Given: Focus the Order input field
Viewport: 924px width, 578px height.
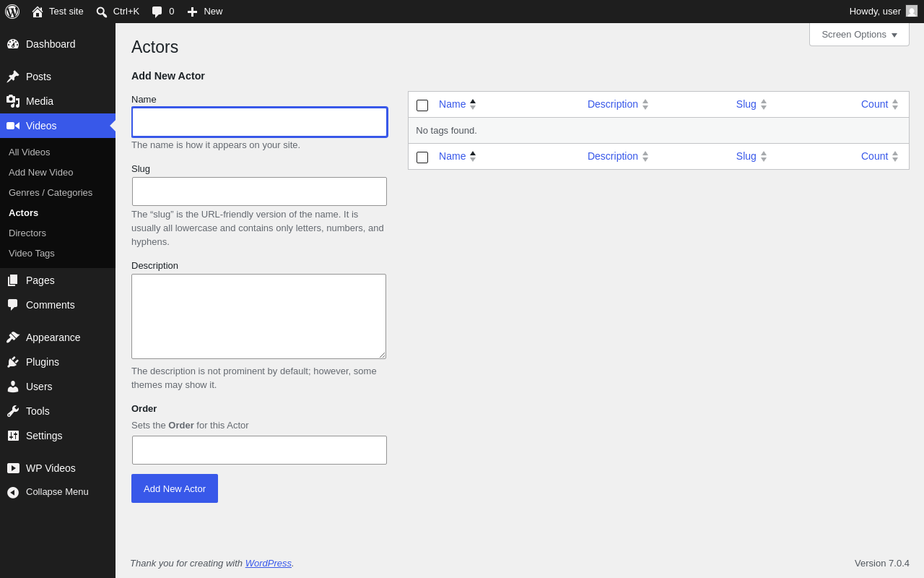Looking at the screenshot, I should (x=260, y=450).
